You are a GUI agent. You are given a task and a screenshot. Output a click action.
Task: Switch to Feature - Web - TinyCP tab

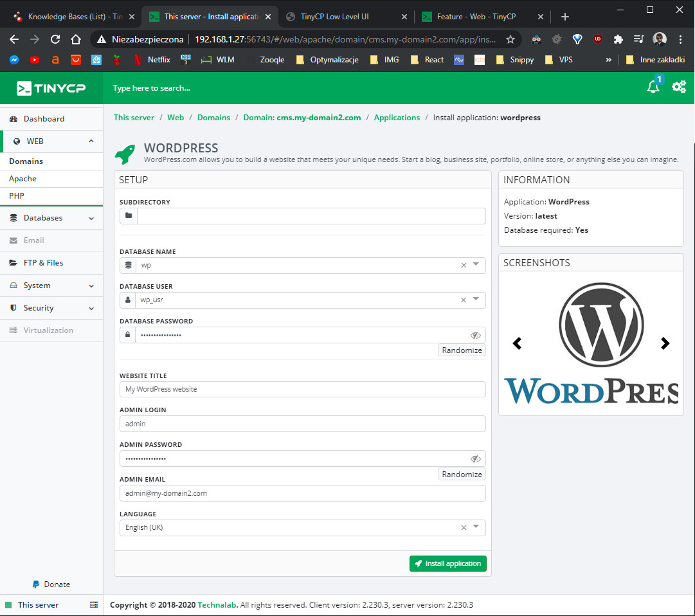[x=482, y=17]
